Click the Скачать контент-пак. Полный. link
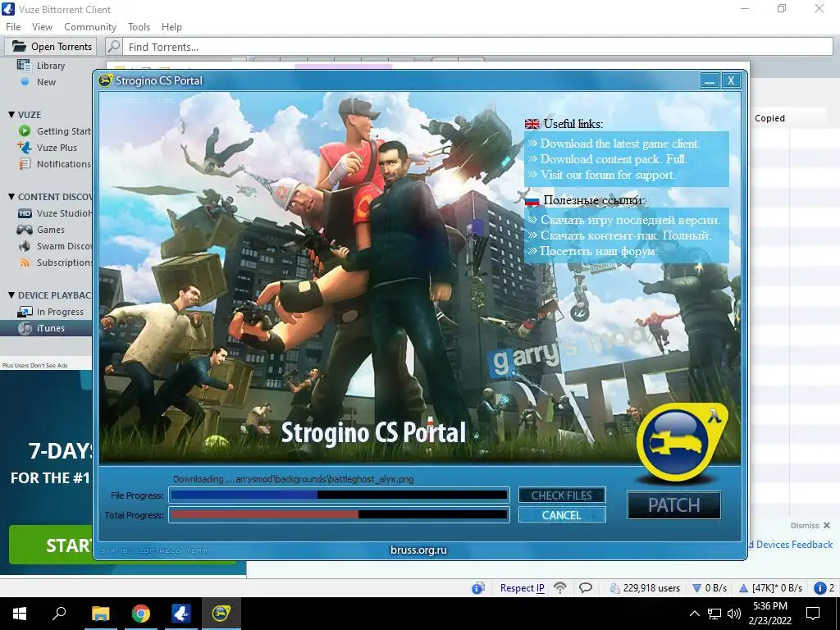Image resolution: width=840 pixels, height=630 pixels. [626, 235]
